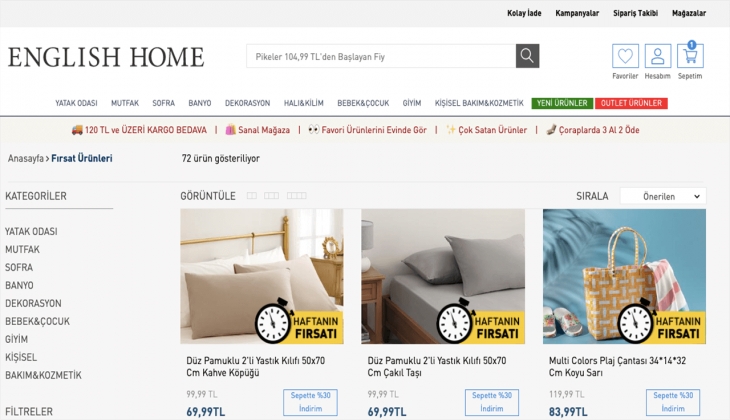The width and height of the screenshot is (730, 420).
Task: Open YATAK ODASI top menu
Action: point(76,103)
